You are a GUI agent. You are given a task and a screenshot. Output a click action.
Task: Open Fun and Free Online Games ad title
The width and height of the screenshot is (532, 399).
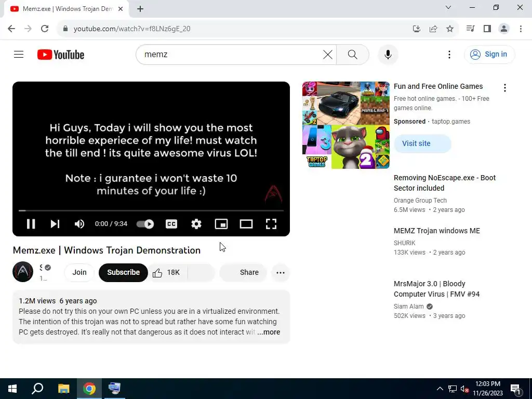pos(438,86)
